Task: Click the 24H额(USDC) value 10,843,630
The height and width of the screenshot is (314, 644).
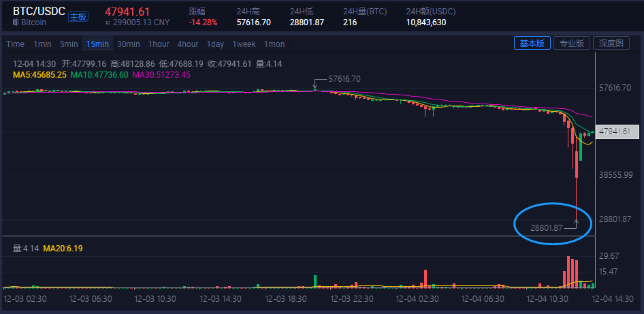Action: coord(426,22)
